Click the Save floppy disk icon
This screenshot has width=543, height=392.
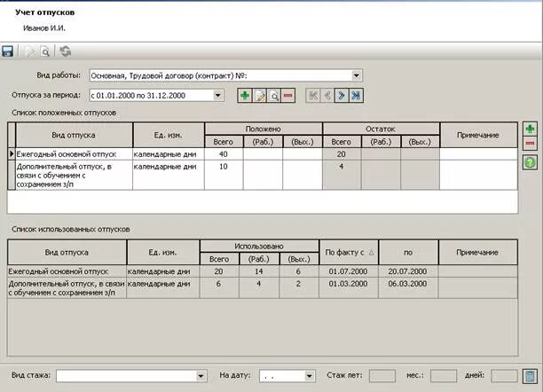click(7, 51)
